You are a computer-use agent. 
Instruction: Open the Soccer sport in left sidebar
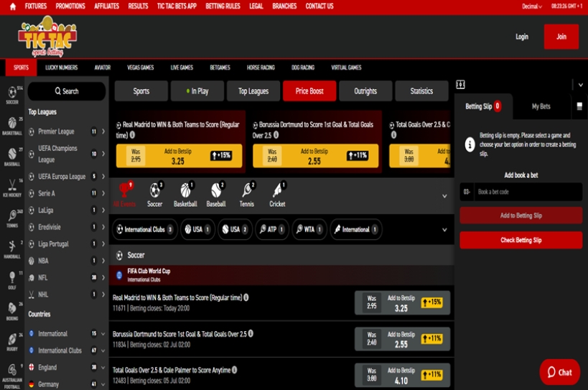tap(12, 95)
